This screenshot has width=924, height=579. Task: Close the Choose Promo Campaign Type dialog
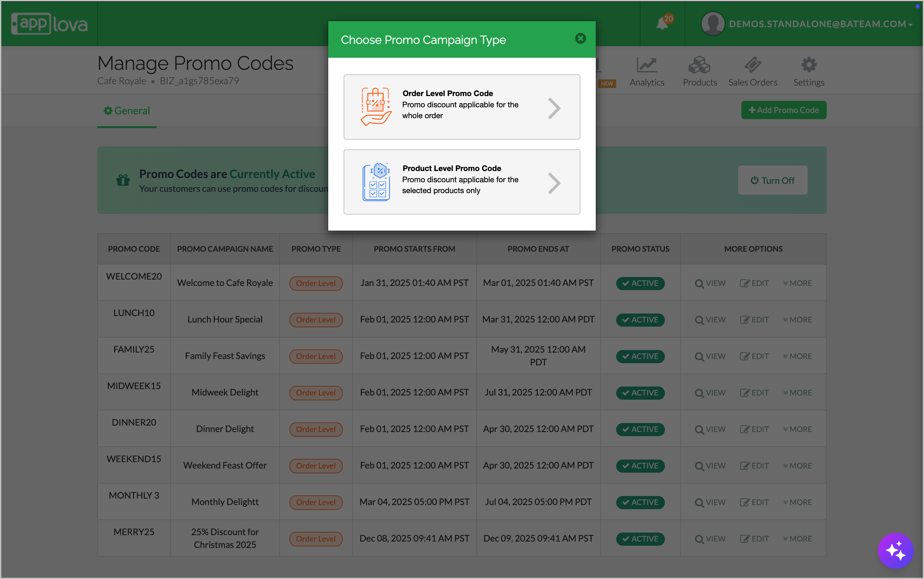(x=580, y=38)
